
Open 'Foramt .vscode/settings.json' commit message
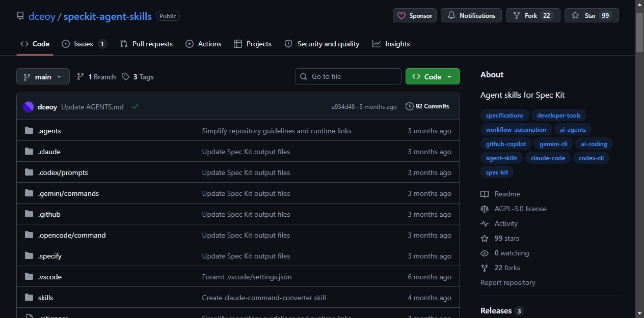click(x=247, y=277)
